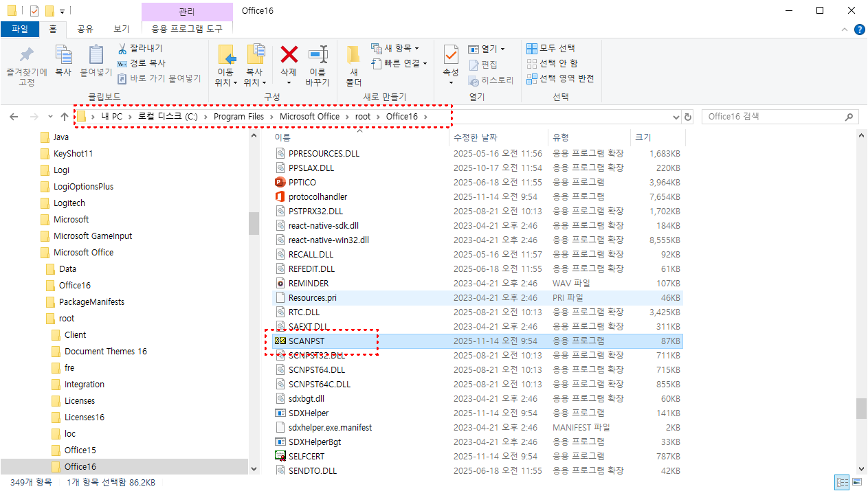Viewport: 868px width, 491px height.
Task: Select react-native-win32.dll file
Action: [329, 240]
